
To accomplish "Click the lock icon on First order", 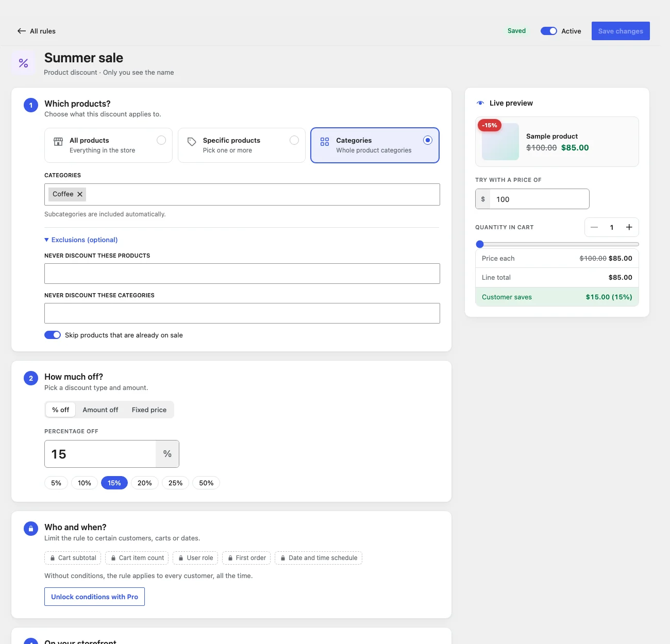I will (230, 558).
